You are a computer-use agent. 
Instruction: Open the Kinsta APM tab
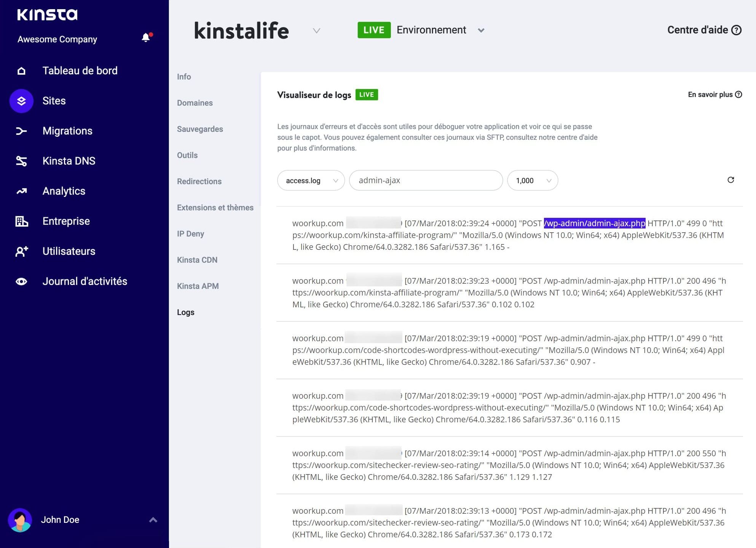(x=198, y=286)
